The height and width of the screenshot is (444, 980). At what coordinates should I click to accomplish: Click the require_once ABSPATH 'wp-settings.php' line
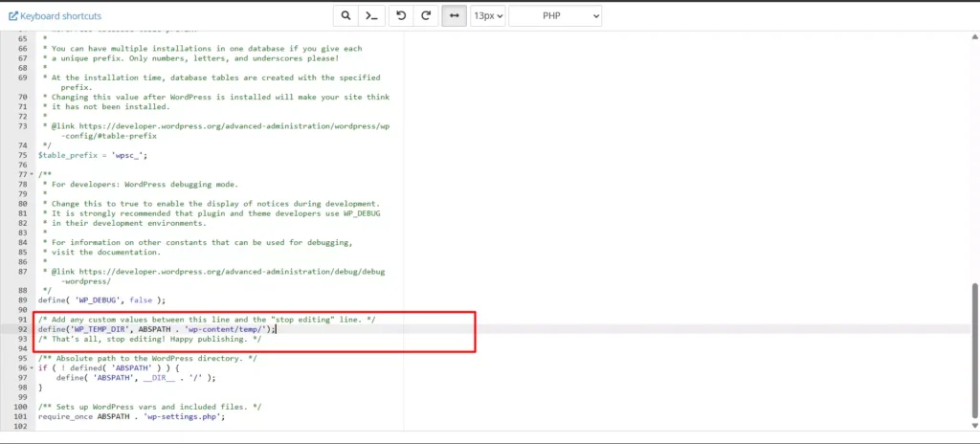131,416
